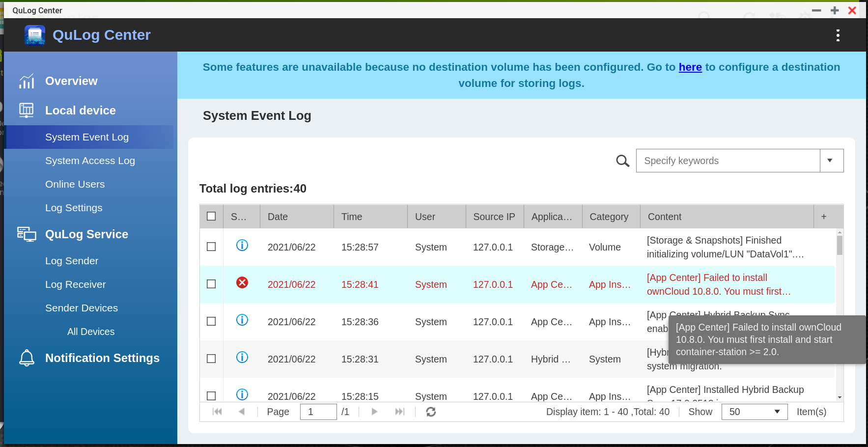
Task: Select Local device in the sidebar
Action: (x=81, y=111)
